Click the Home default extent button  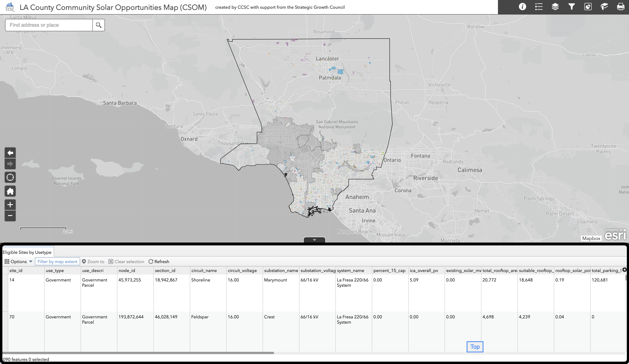coord(10,191)
